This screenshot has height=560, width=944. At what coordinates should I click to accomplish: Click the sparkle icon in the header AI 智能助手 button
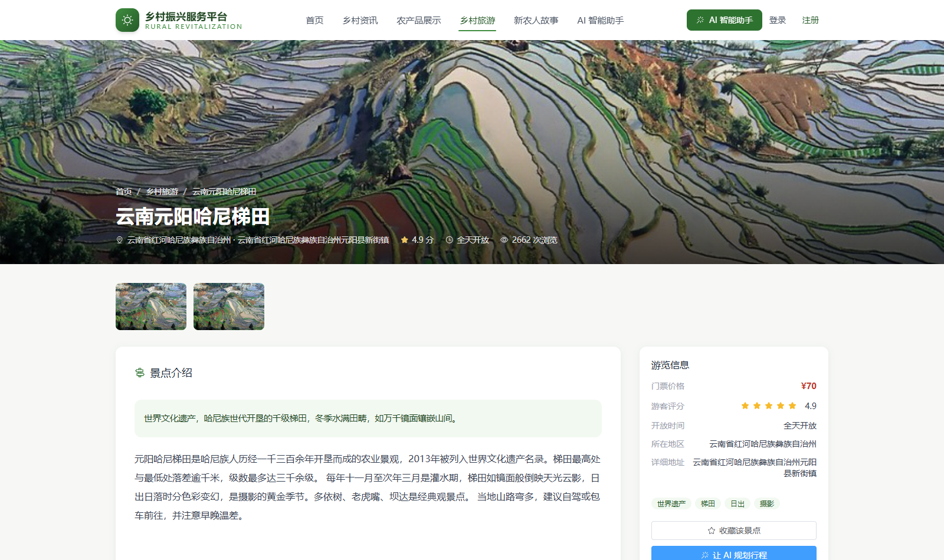tap(700, 20)
